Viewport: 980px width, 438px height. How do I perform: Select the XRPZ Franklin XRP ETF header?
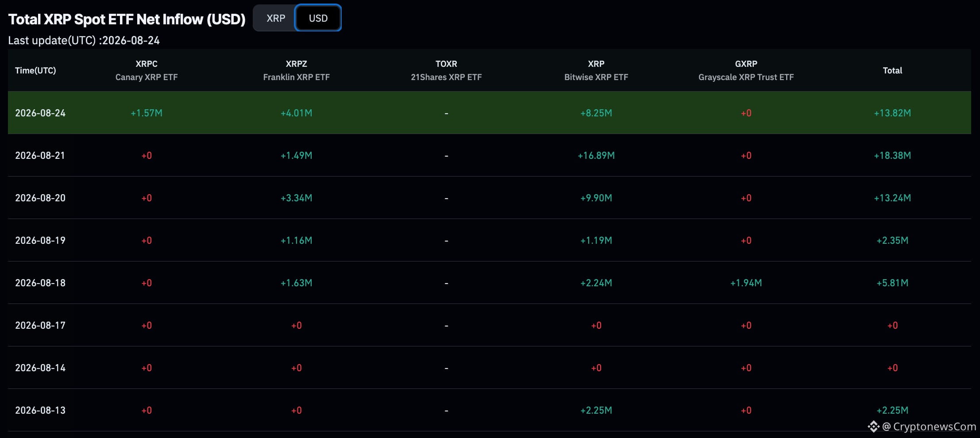coord(296,70)
